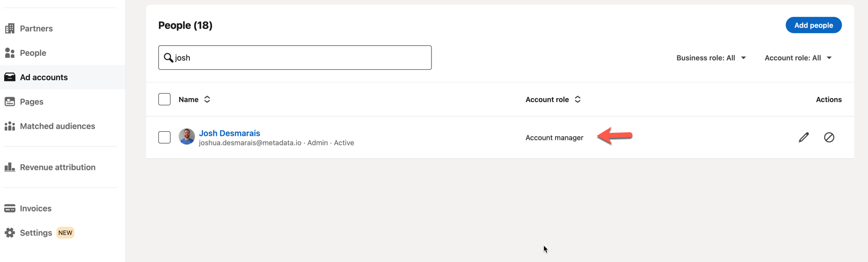
Task: Open the Account role filter dropdown
Action: 798,58
